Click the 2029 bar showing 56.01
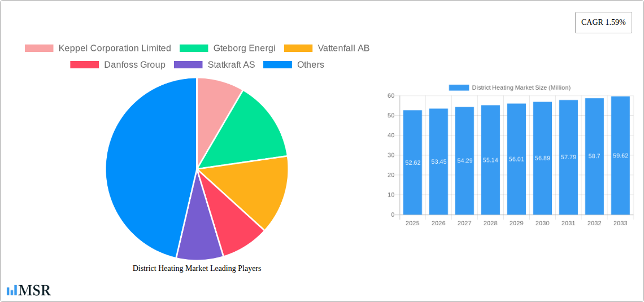The width and height of the screenshot is (644, 302). (x=516, y=159)
